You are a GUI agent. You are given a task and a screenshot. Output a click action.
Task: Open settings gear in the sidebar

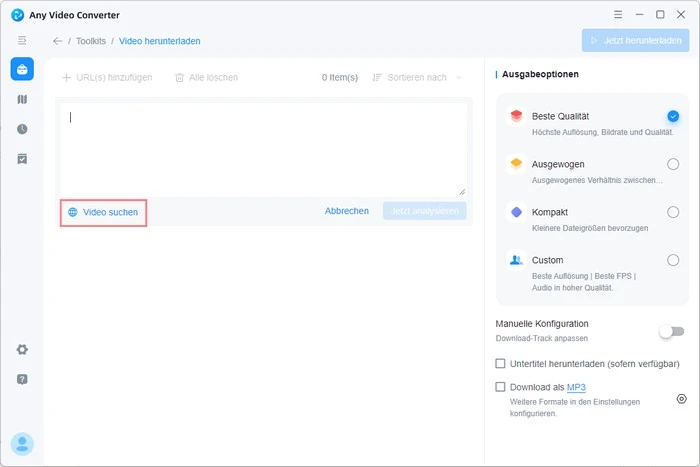[22, 349]
